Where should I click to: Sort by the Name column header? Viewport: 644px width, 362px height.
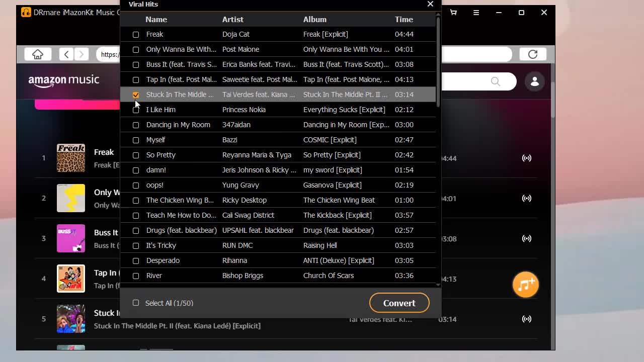[156, 19]
